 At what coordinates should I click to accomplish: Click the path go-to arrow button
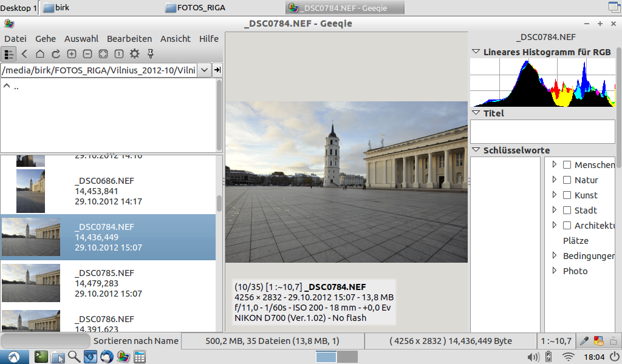click(x=217, y=70)
